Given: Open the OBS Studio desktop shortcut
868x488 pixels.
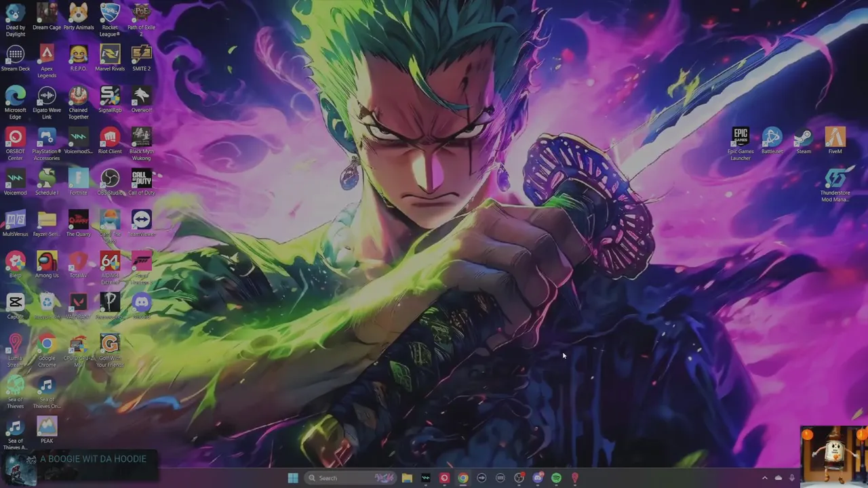Looking at the screenshot, I should click(110, 178).
